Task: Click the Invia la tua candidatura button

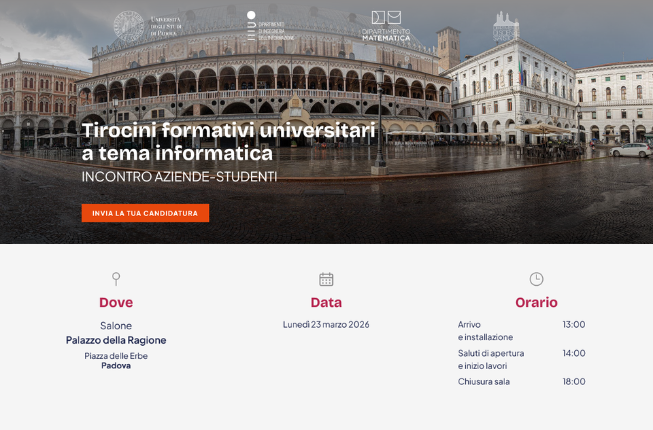Action: click(x=145, y=213)
